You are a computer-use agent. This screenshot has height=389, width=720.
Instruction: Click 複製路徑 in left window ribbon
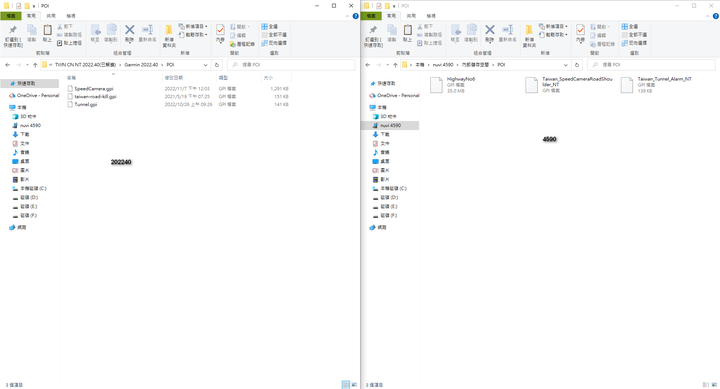[x=69, y=34]
